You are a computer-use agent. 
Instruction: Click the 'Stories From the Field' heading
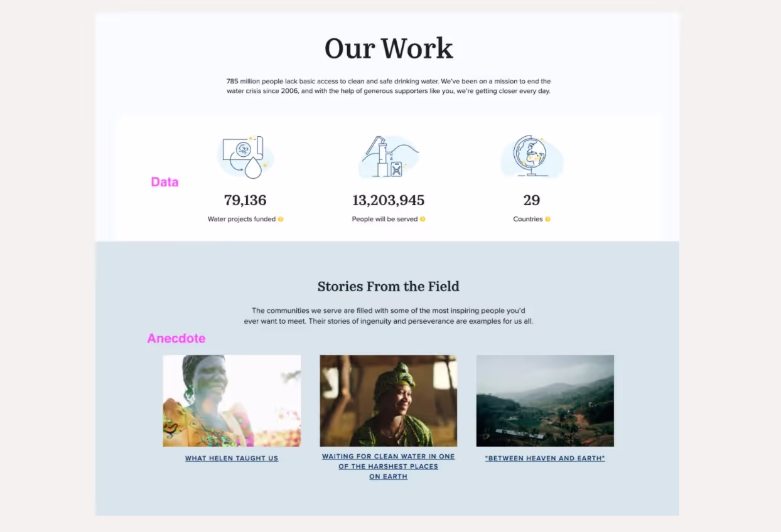(x=388, y=287)
